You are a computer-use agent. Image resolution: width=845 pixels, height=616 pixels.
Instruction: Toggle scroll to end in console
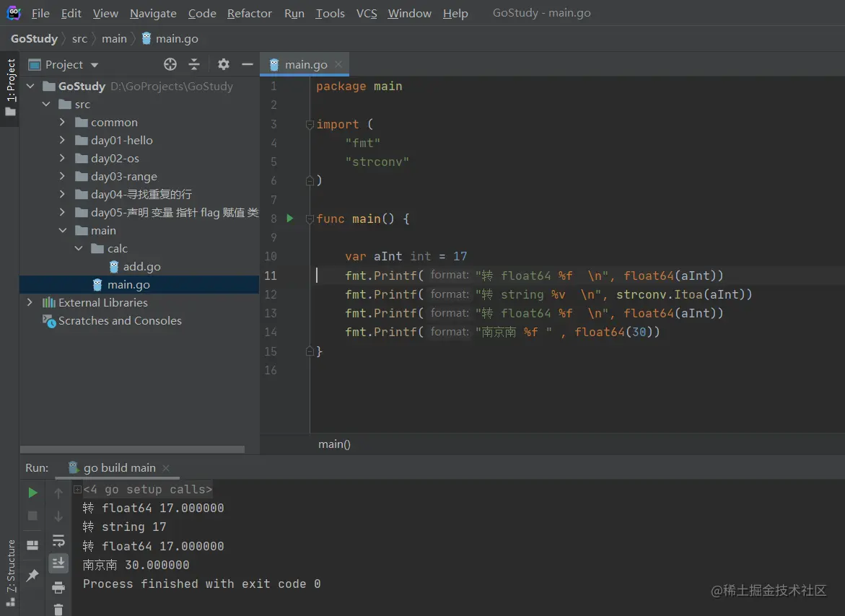click(58, 563)
